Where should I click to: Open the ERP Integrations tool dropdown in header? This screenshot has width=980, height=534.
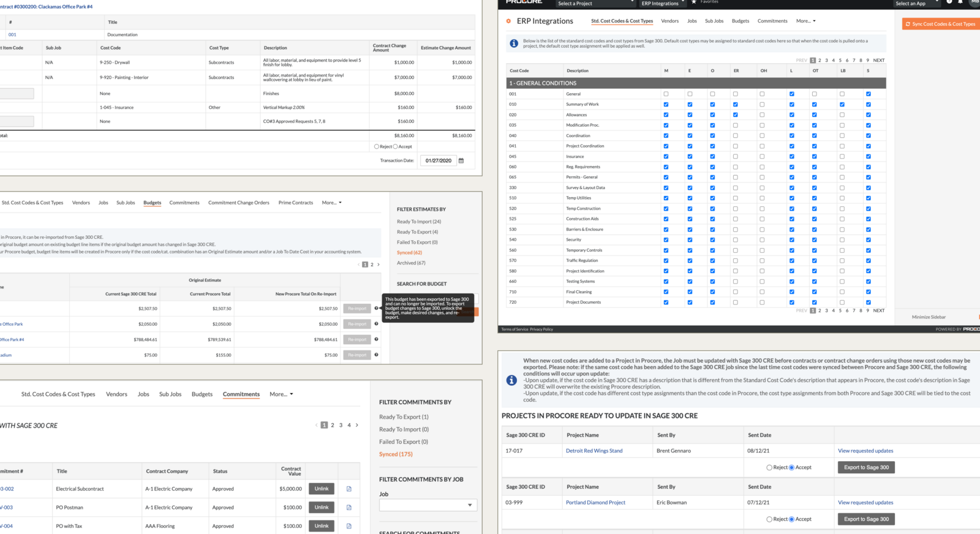(x=662, y=3)
